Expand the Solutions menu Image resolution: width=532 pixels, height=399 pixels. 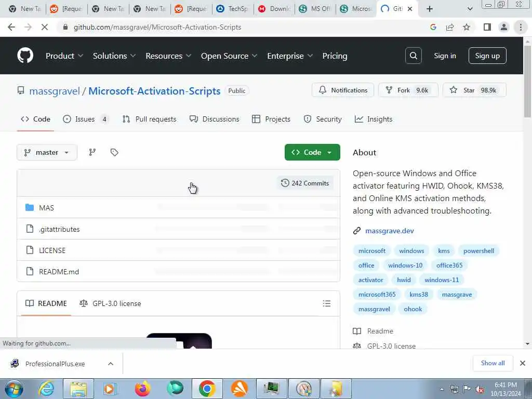pyautogui.click(x=114, y=56)
